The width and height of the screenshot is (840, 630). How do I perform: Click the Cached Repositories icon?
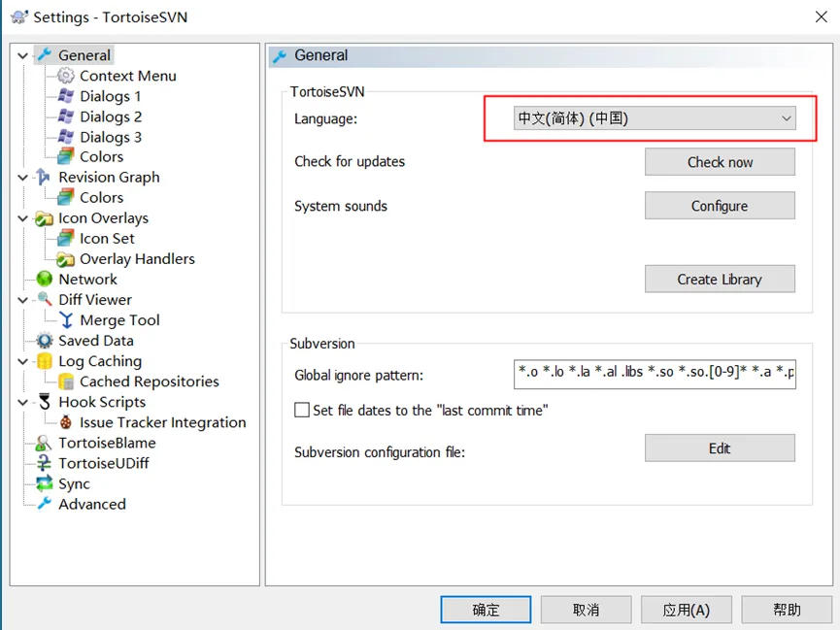[x=66, y=381]
